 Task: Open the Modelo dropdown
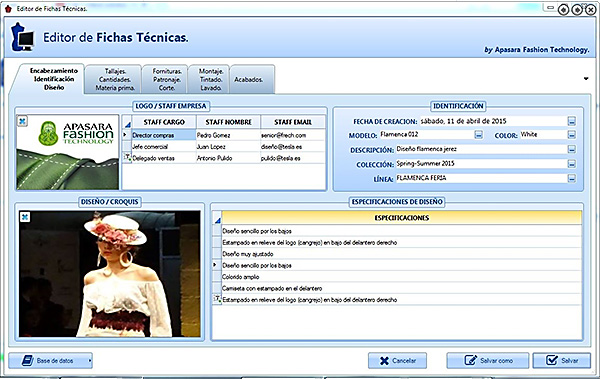click(478, 135)
